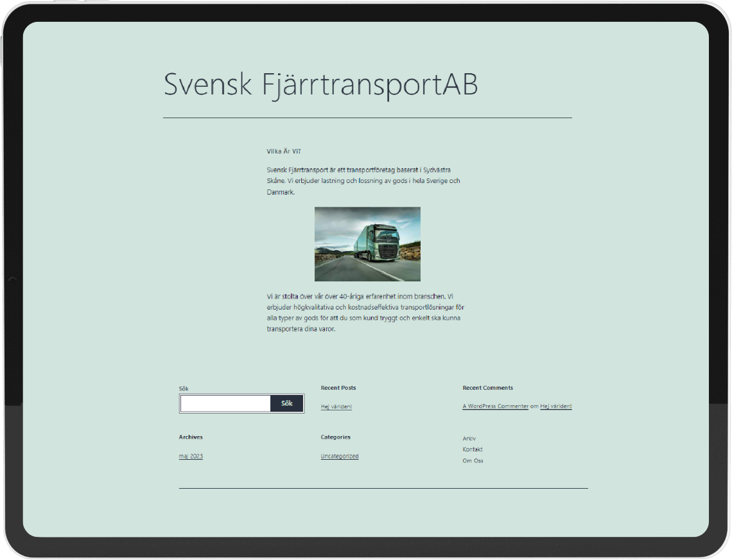Click the paragraph starting 'Vi är stolta över'
The image size is (732, 560).
pyautogui.click(x=365, y=313)
